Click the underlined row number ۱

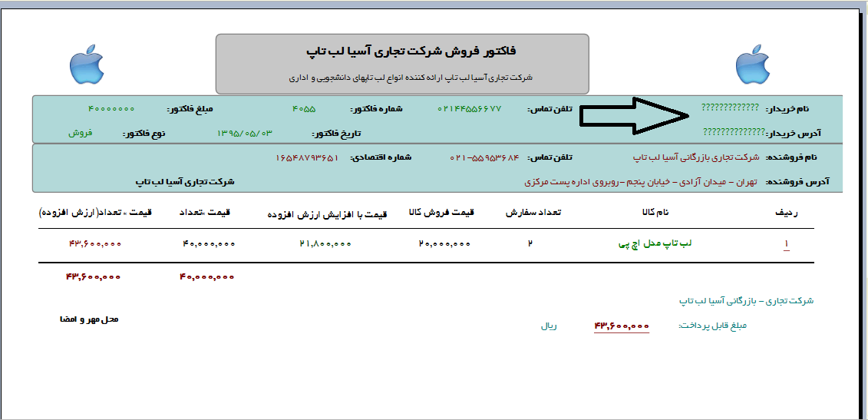tap(786, 244)
